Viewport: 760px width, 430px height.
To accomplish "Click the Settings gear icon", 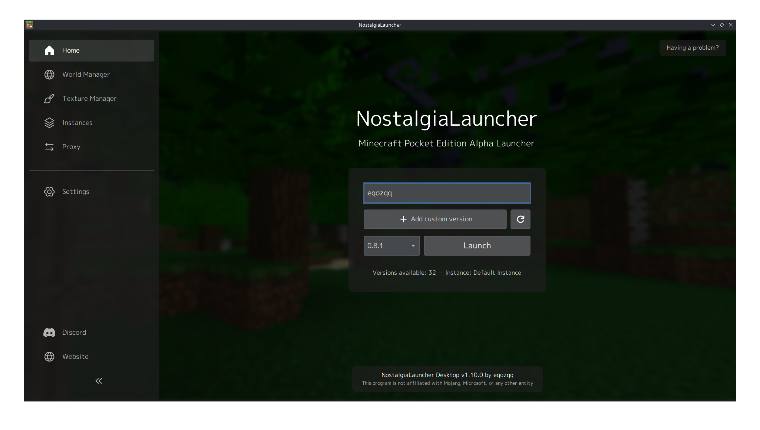I will 49,192.
